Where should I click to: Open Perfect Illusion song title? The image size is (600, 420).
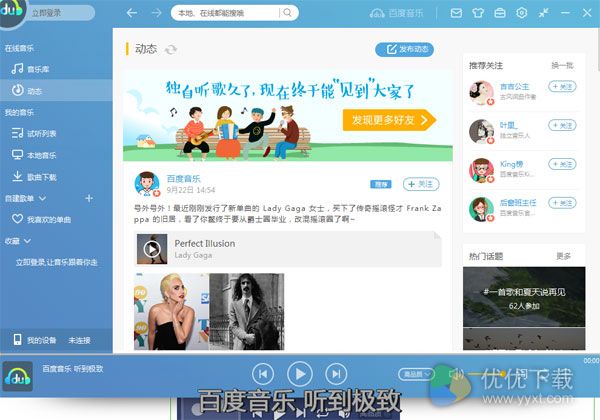pyautogui.click(x=205, y=243)
